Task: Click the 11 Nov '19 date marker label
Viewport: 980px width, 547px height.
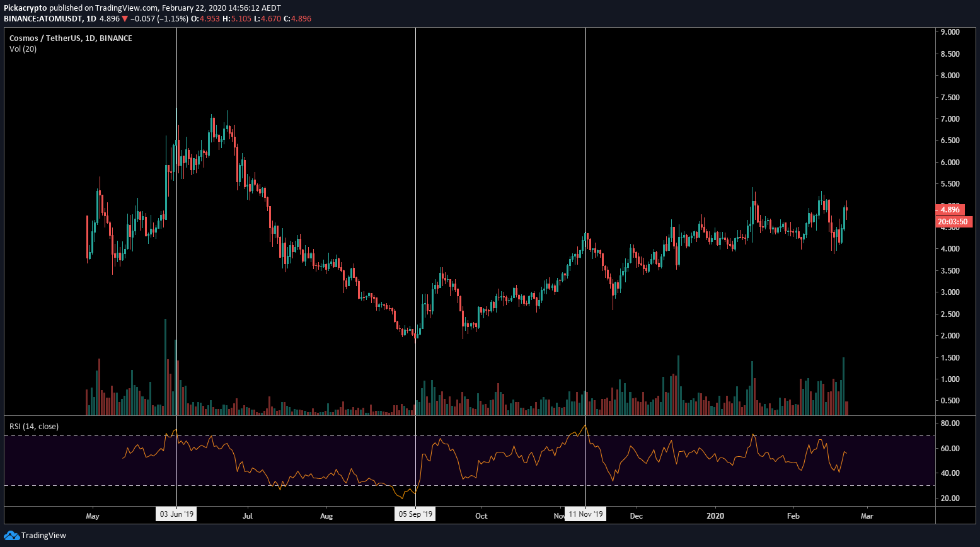Action: [586, 514]
